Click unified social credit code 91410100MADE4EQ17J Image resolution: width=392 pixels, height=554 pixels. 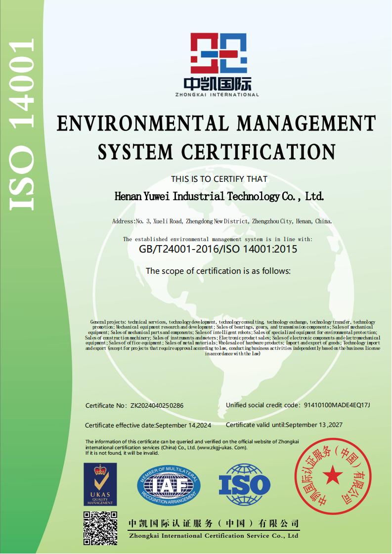coord(337,405)
